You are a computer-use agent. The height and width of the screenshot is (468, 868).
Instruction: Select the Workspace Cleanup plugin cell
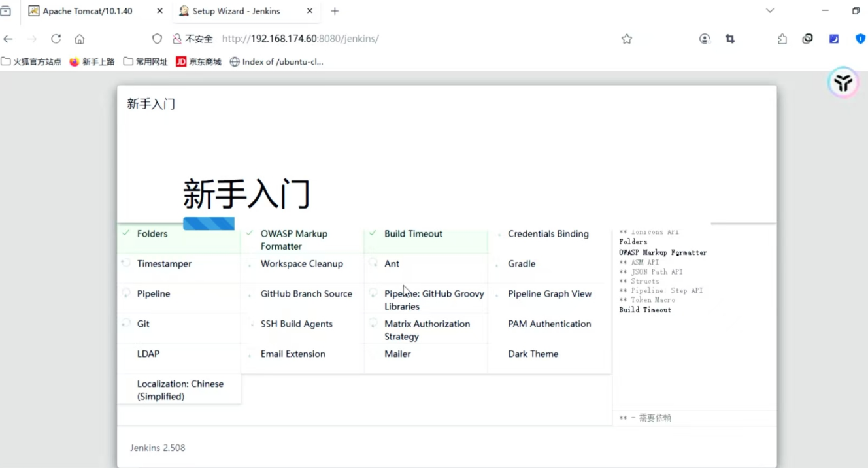pyautogui.click(x=303, y=268)
